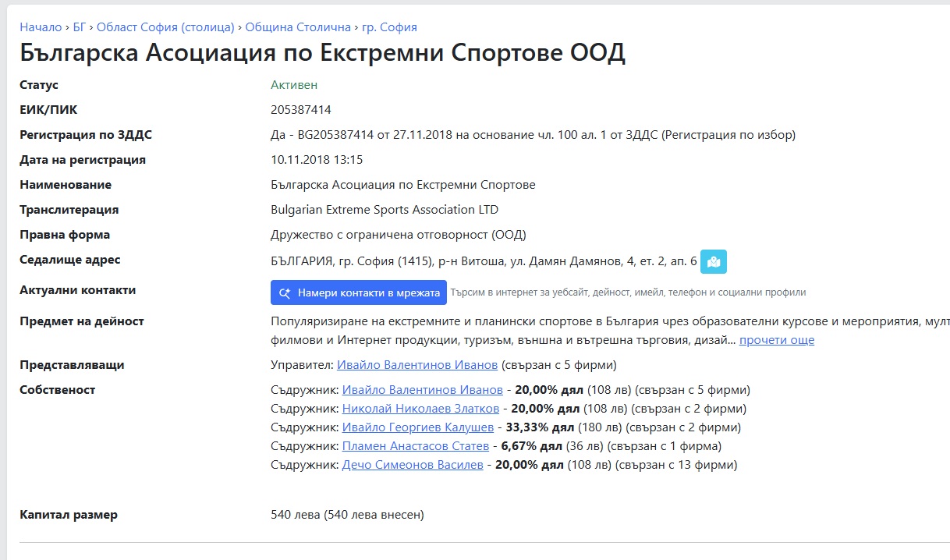
Task: Go to the 'Начало' breadcrumb
Action: coord(41,27)
